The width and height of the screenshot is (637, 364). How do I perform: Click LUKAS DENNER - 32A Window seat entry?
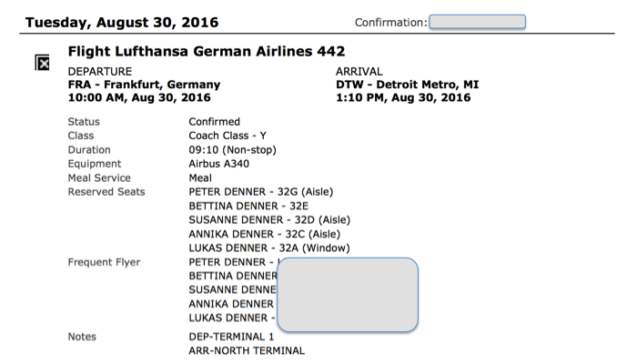coord(269,248)
